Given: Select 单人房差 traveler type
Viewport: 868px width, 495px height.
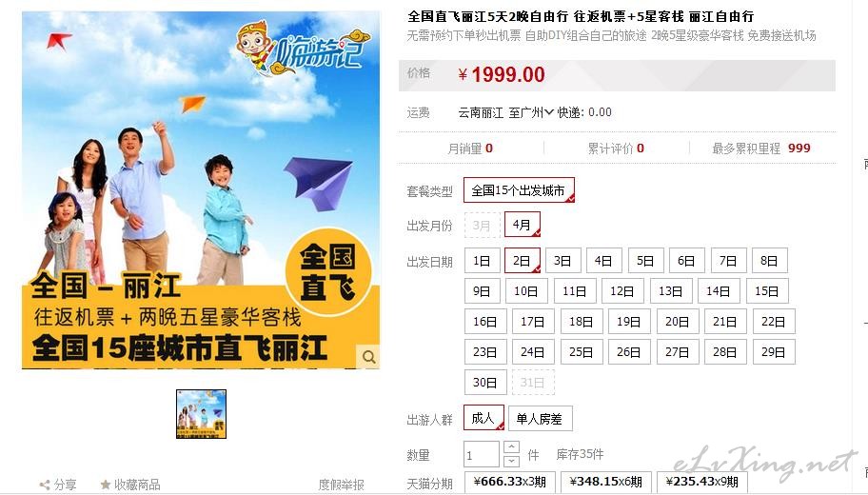Looking at the screenshot, I should 540,419.
